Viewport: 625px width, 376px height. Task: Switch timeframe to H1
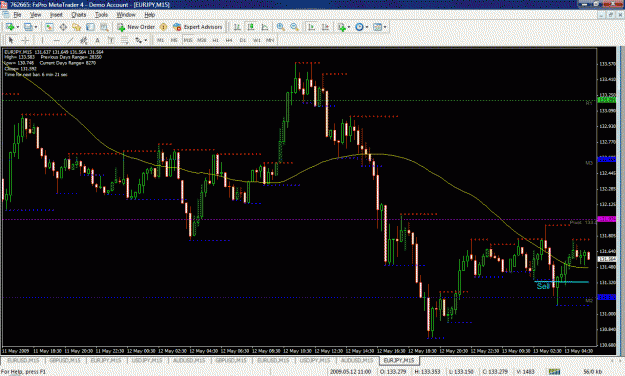pos(216,40)
